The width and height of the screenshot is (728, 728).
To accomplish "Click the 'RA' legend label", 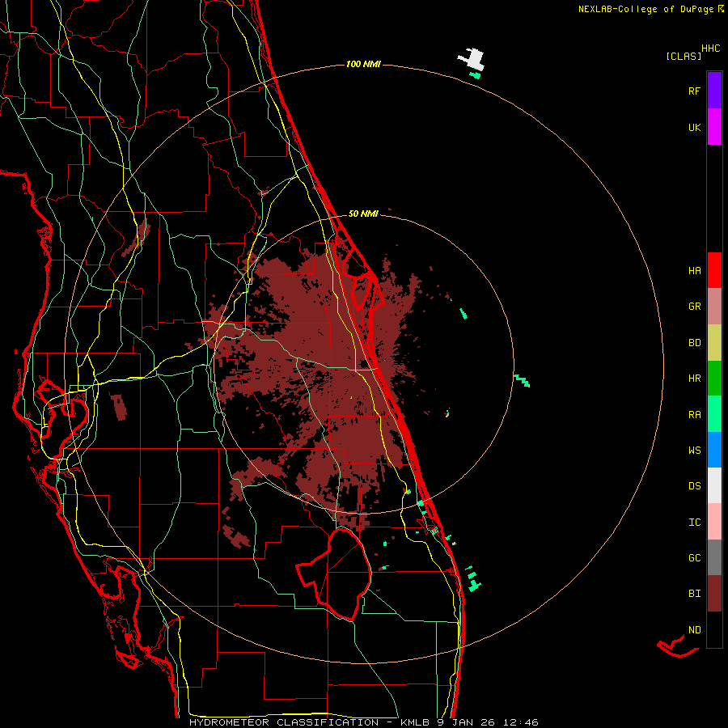I will 695,415.
